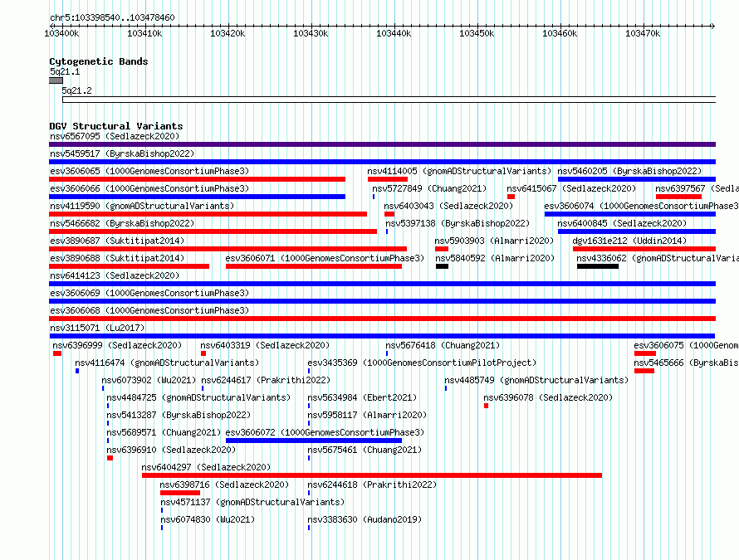The height and width of the screenshot is (560, 739).
Task: Open the nsv5958117 (Almarri2020) label
Action: click(367, 415)
